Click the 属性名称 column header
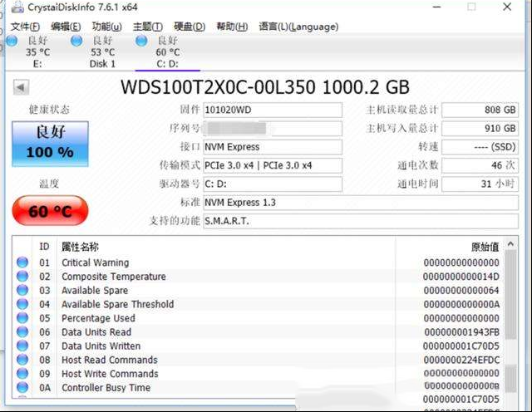The width and height of the screenshot is (532, 412). 80,247
